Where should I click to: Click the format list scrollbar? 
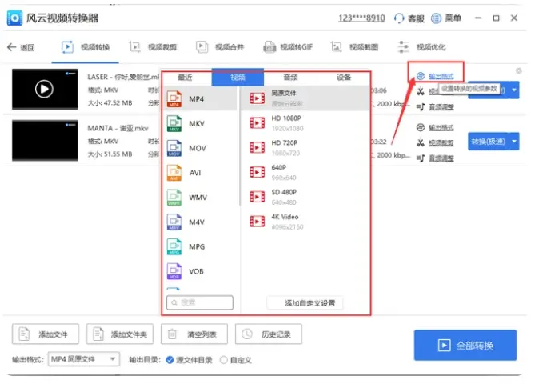pos(239,146)
